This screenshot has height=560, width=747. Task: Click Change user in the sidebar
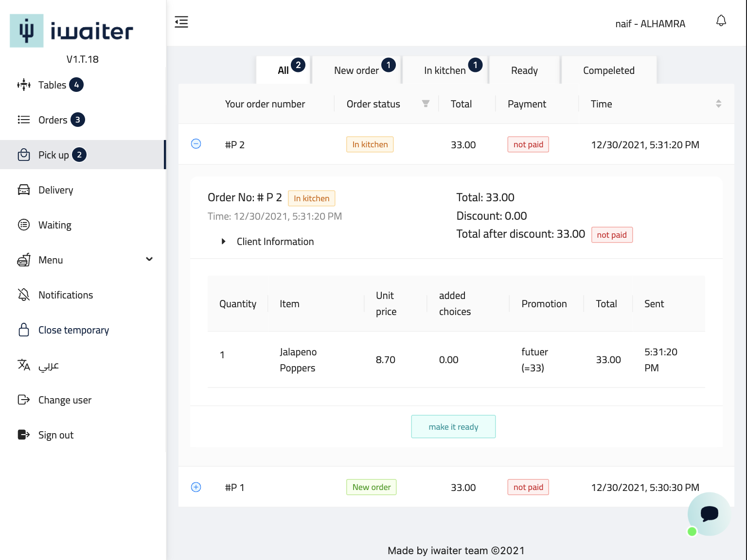[65, 400]
